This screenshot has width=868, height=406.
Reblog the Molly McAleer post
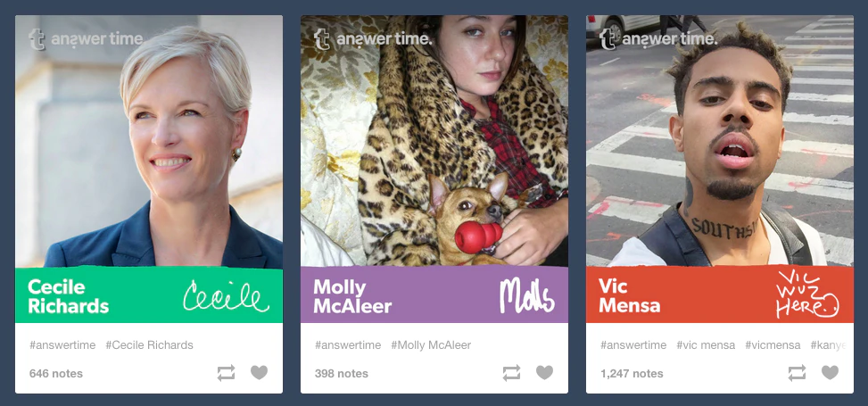[511, 373]
